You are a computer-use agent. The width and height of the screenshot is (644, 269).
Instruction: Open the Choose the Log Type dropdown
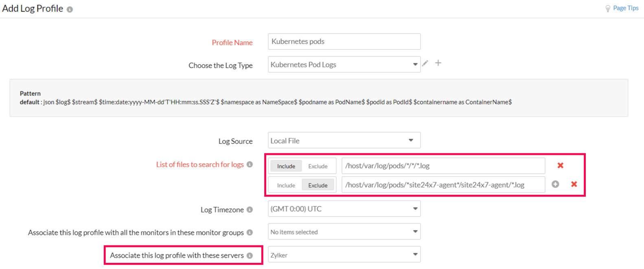click(x=344, y=64)
